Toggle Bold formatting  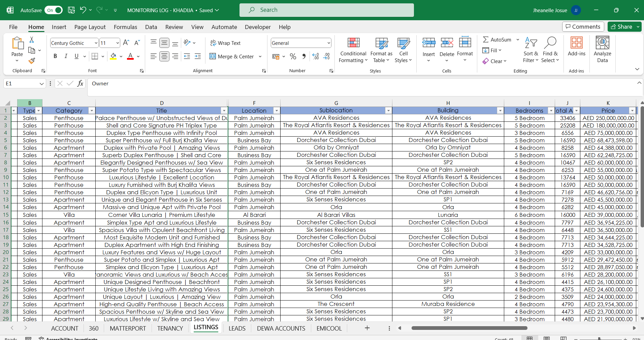click(x=55, y=56)
